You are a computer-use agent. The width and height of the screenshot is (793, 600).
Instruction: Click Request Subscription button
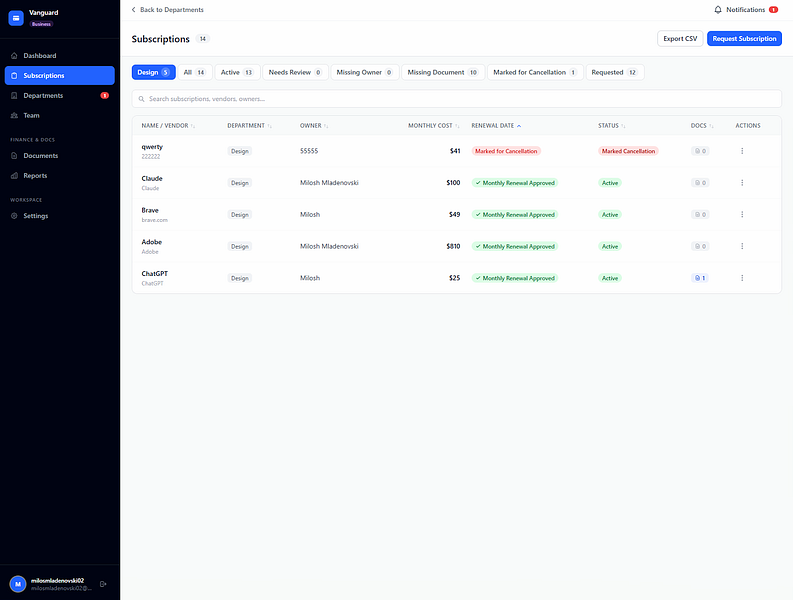[x=744, y=38]
